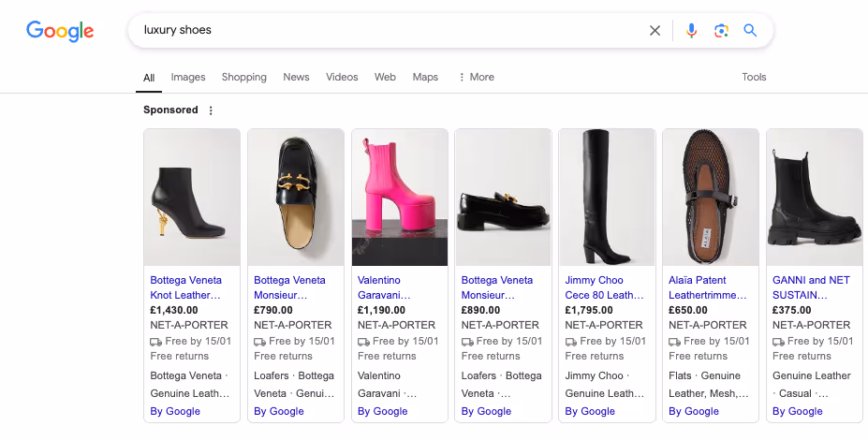
Task: Open Jimmy Choo Cece 80 link
Action: click(605, 287)
